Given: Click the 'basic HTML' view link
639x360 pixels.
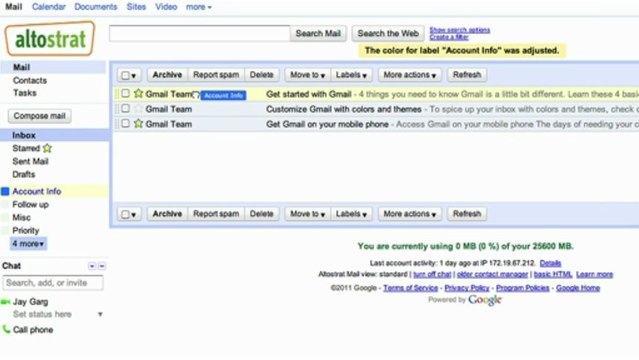Looking at the screenshot, I should click(x=553, y=274).
